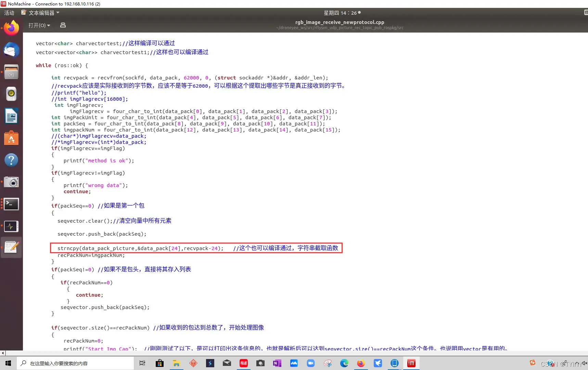
Task: Open Ubuntu Software store in dock
Action: click(x=11, y=138)
